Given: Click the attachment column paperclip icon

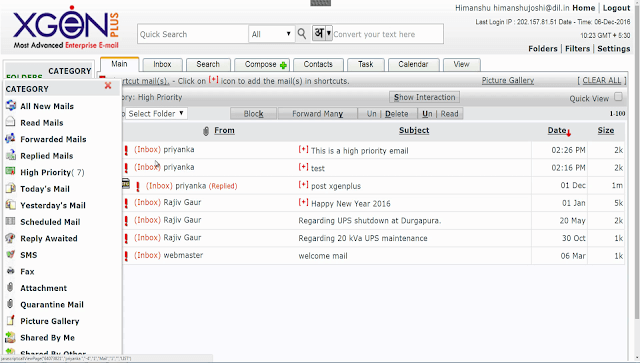Looking at the screenshot, I should (x=206, y=131).
